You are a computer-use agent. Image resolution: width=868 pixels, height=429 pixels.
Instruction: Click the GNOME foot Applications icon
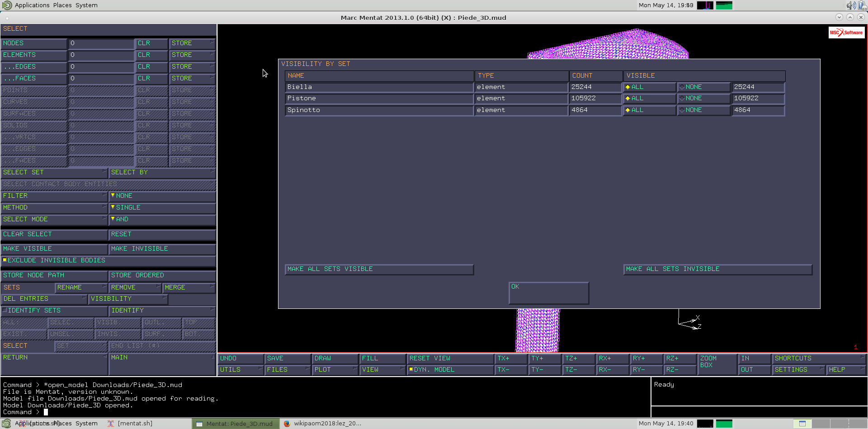point(7,5)
